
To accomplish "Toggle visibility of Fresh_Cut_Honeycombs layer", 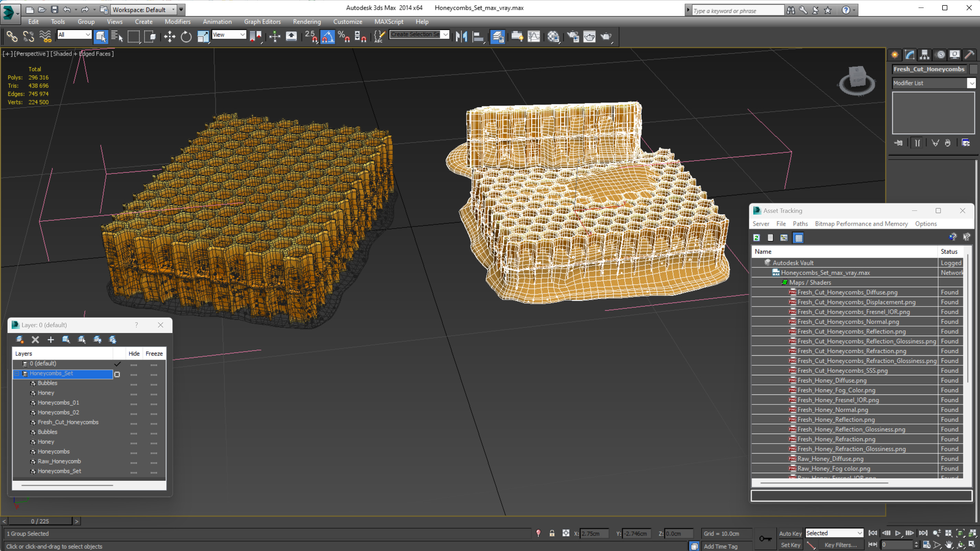I will coord(134,422).
